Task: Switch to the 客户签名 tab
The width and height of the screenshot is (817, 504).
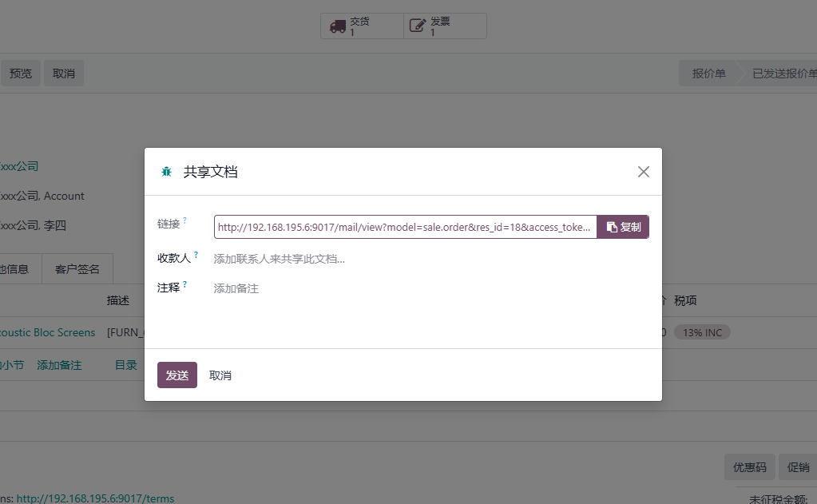Action: pos(77,269)
